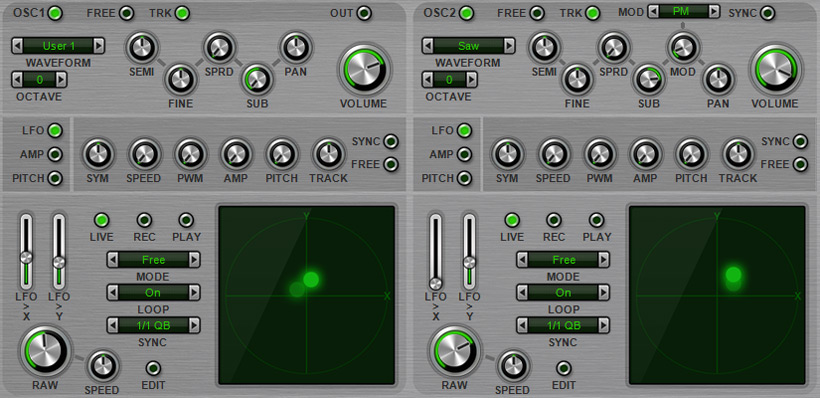
Task: Toggle the OSC1 OUT LED
Action: tap(364, 13)
